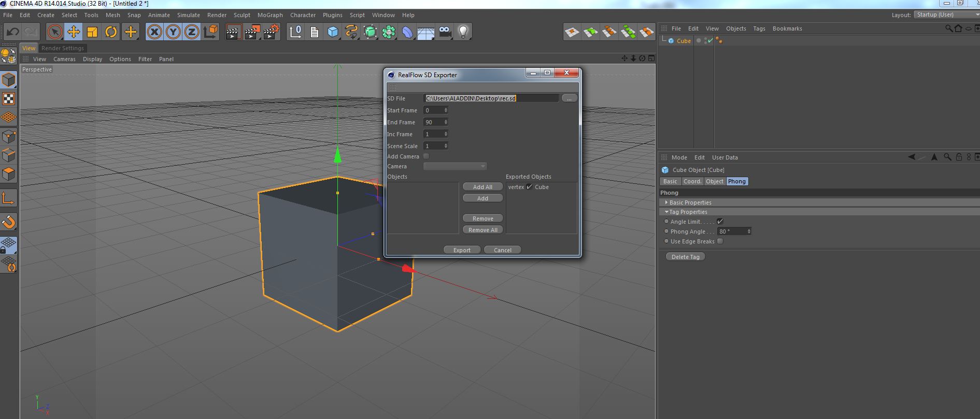Activate the Move tool
This screenshot has width=980, height=419.
pyautogui.click(x=74, y=32)
